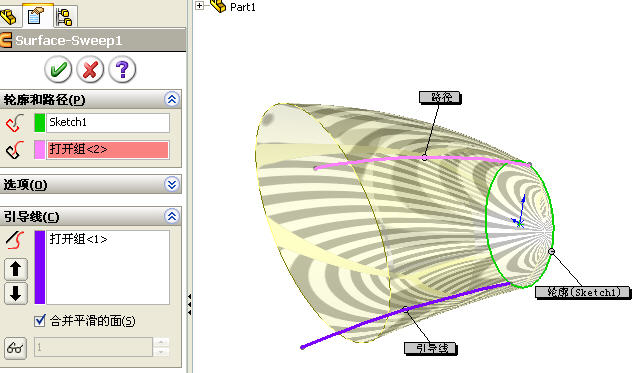
Task: Select the Sketch1 profile field
Action: click(x=108, y=123)
